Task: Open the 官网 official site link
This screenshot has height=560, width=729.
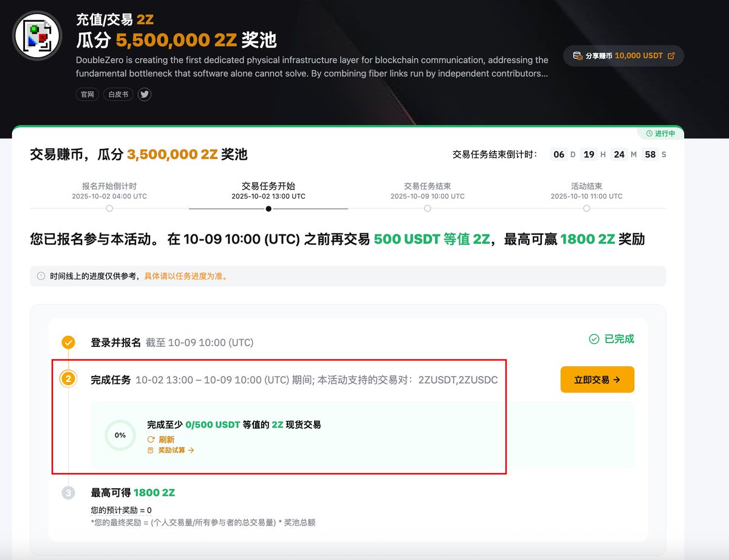Action: (87, 95)
